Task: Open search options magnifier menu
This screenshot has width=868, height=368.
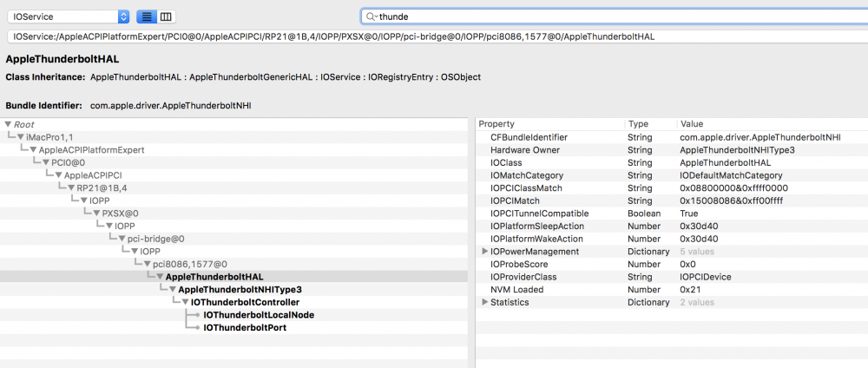Action: pyautogui.click(x=371, y=16)
